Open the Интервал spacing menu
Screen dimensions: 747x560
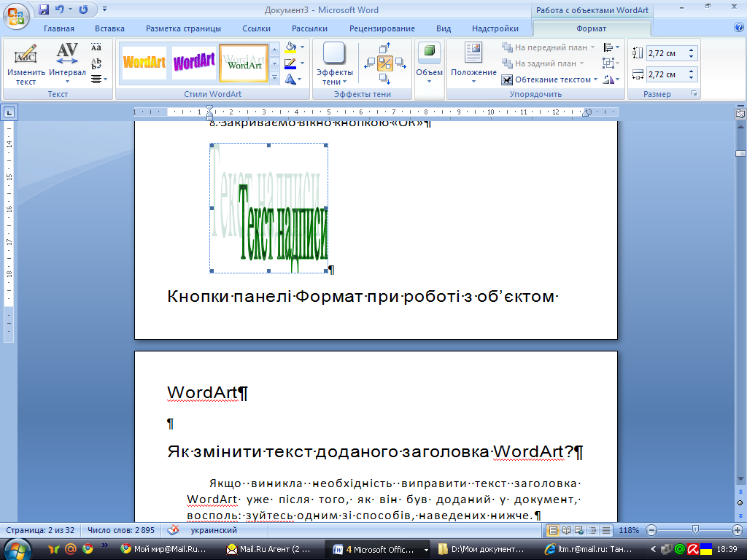(x=67, y=64)
